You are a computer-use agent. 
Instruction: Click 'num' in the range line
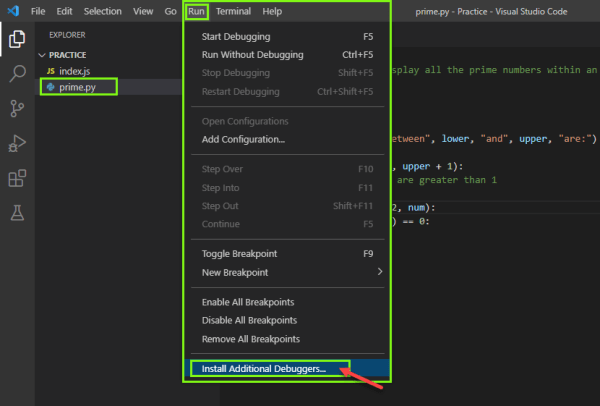coord(416,208)
